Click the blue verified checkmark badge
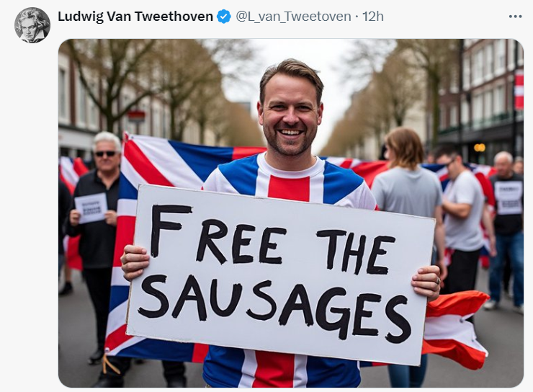533x392 pixels. click(x=224, y=17)
